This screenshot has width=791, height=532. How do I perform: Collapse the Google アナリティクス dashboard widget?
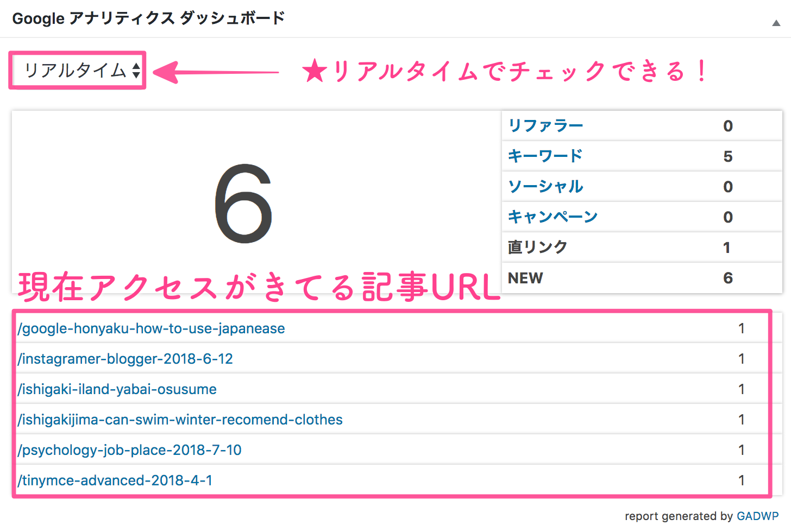pyautogui.click(x=776, y=23)
